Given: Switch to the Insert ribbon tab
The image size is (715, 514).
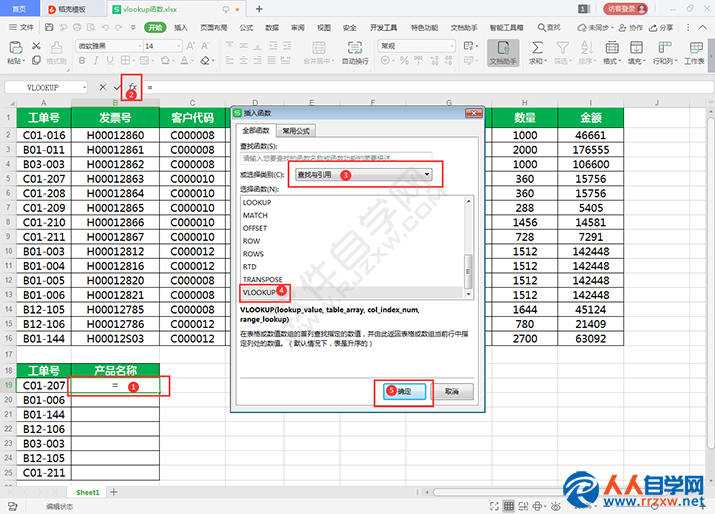Looking at the screenshot, I should click(181, 28).
